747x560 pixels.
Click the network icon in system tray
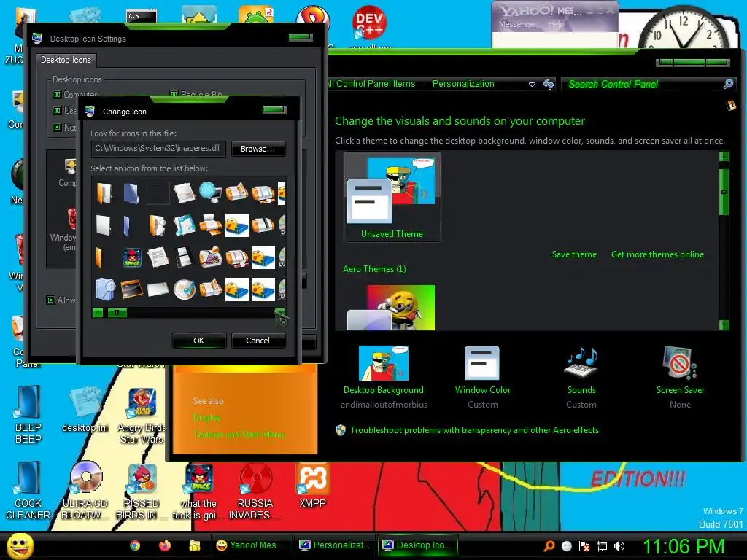pyautogui.click(x=602, y=546)
